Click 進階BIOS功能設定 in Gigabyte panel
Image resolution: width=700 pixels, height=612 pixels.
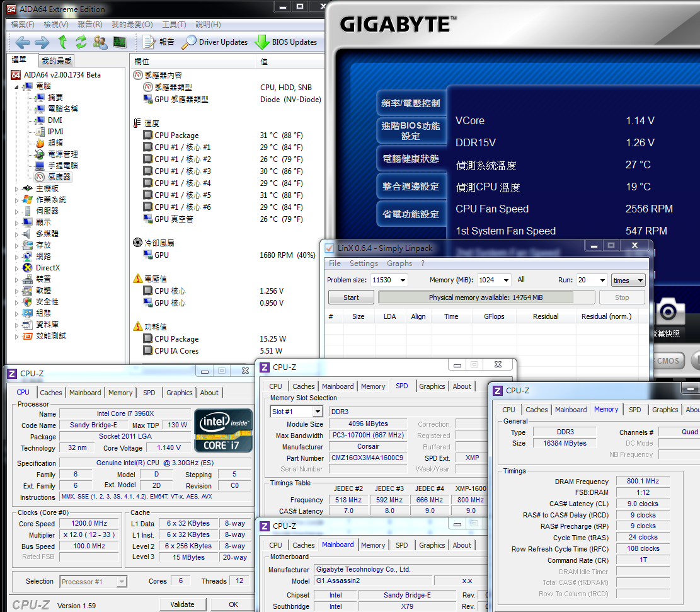pyautogui.click(x=411, y=131)
